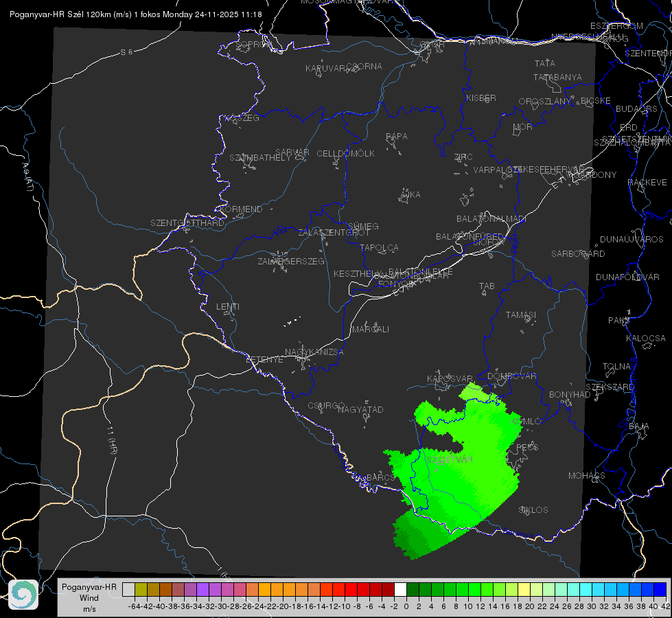Click the MOHÁCS label
This screenshot has height=618, width=672.
[587, 476]
